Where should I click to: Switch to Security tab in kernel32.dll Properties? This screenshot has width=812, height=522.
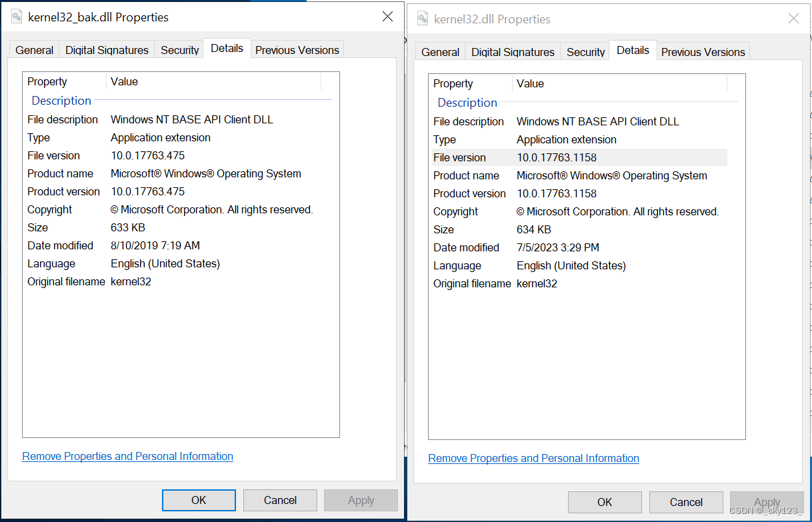coord(585,52)
